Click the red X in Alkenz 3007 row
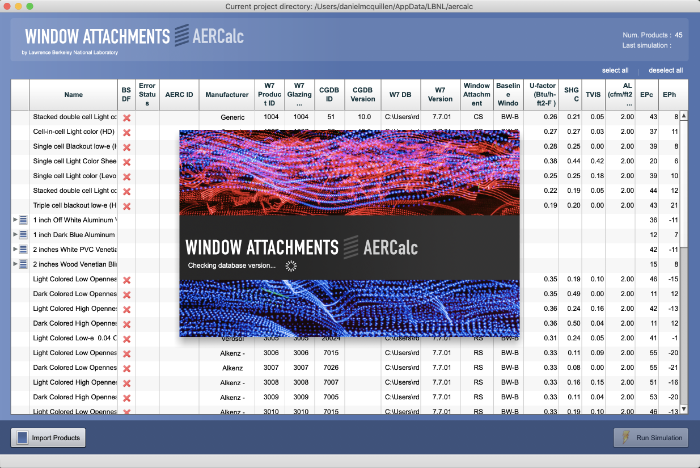Screen dimensions: 700x468 (x=127, y=368)
